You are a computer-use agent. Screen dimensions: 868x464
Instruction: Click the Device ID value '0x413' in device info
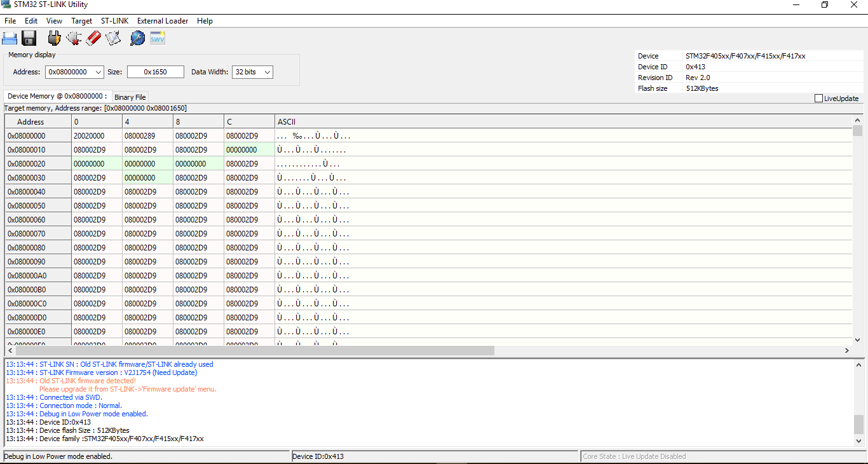pyautogui.click(x=695, y=67)
